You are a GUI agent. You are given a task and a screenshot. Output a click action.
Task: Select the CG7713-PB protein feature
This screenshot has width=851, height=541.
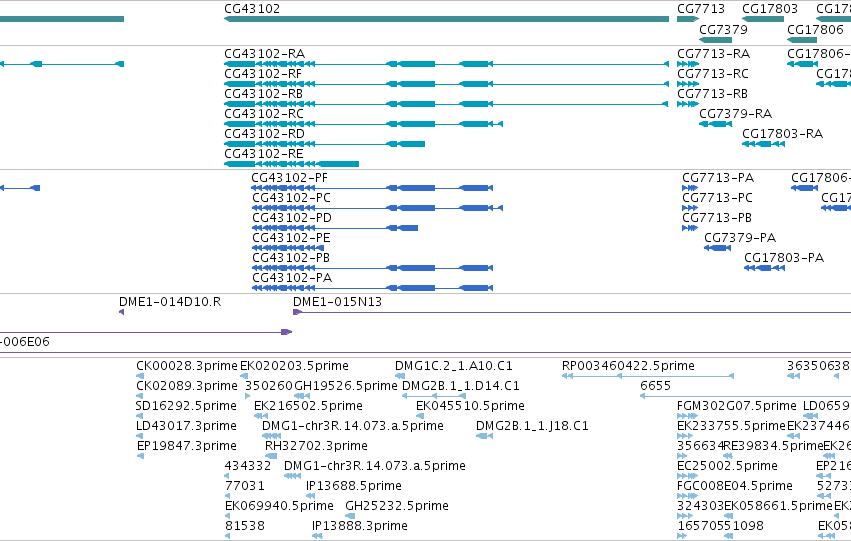coord(690,228)
